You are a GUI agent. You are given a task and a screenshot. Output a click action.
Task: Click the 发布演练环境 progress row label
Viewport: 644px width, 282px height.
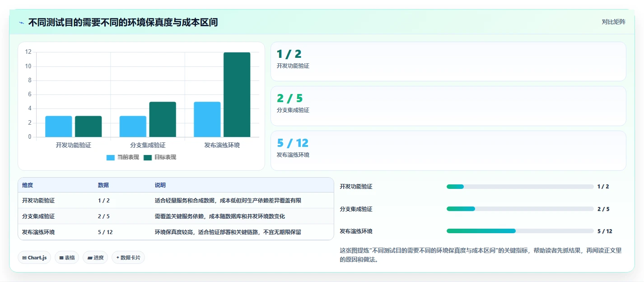356,231
